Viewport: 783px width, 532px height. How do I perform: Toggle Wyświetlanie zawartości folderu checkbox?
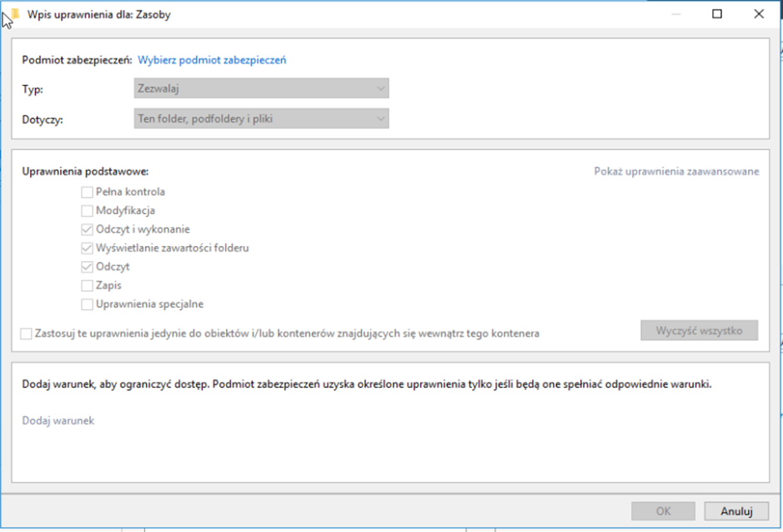click(x=88, y=248)
